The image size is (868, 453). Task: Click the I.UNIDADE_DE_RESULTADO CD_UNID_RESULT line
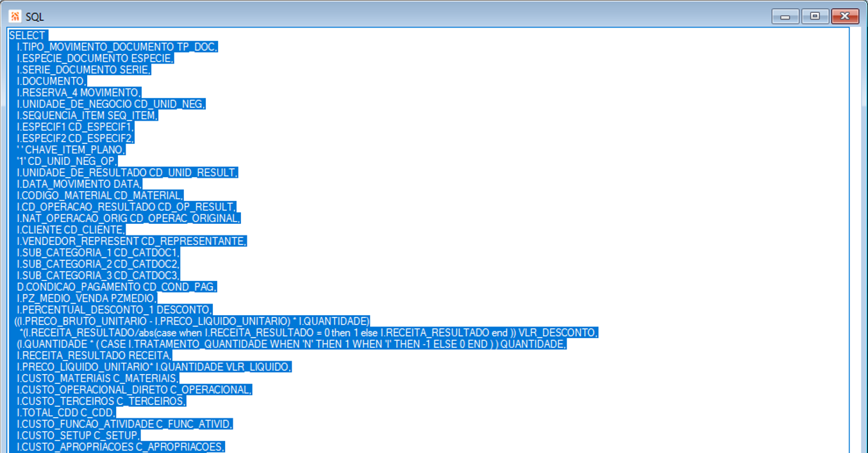click(x=128, y=173)
